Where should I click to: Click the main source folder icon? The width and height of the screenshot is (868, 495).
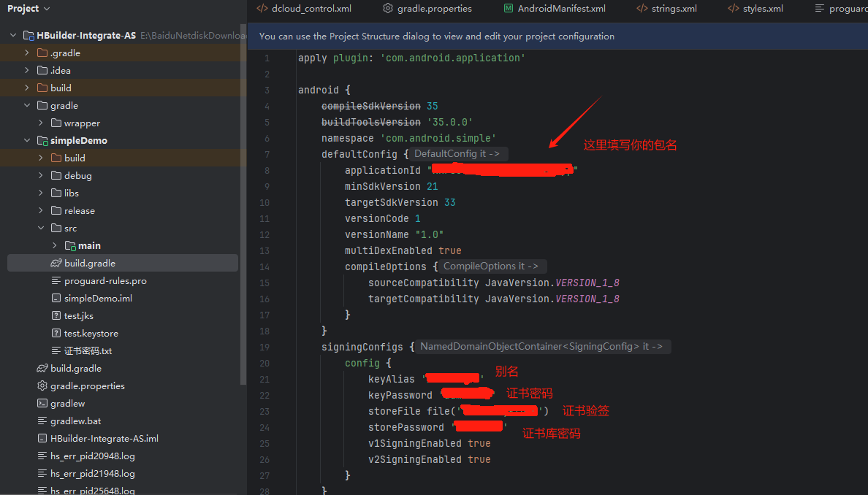70,245
